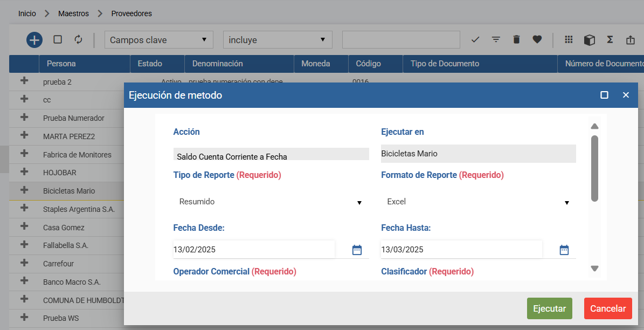Open the Formato de Reporte Excel dropdown
The image size is (644, 330).
(x=479, y=202)
